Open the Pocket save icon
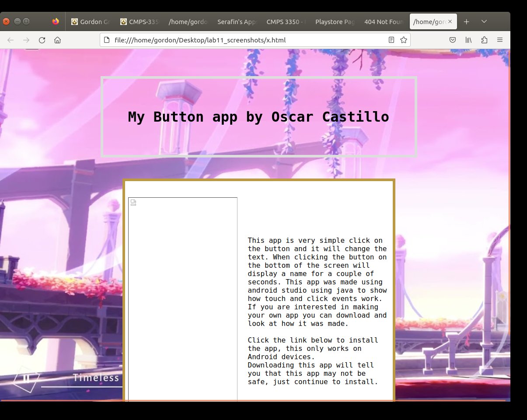Screen dimensions: 527x420 (x=453, y=40)
